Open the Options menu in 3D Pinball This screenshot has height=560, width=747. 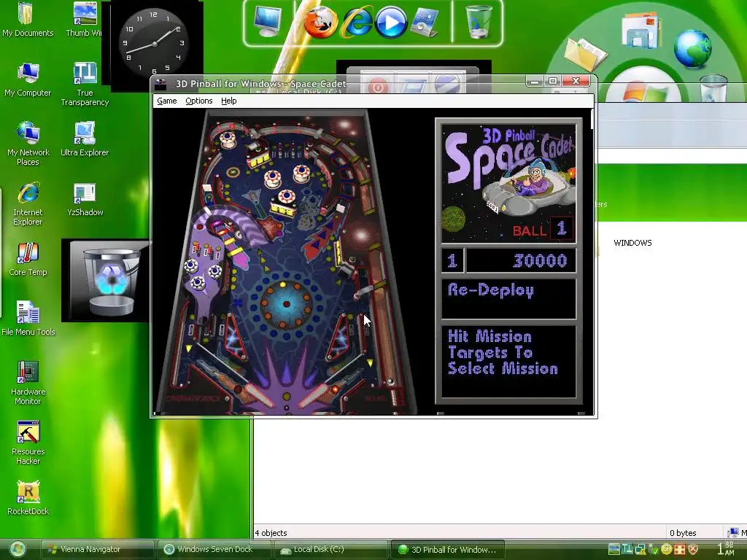coord(198,101)
